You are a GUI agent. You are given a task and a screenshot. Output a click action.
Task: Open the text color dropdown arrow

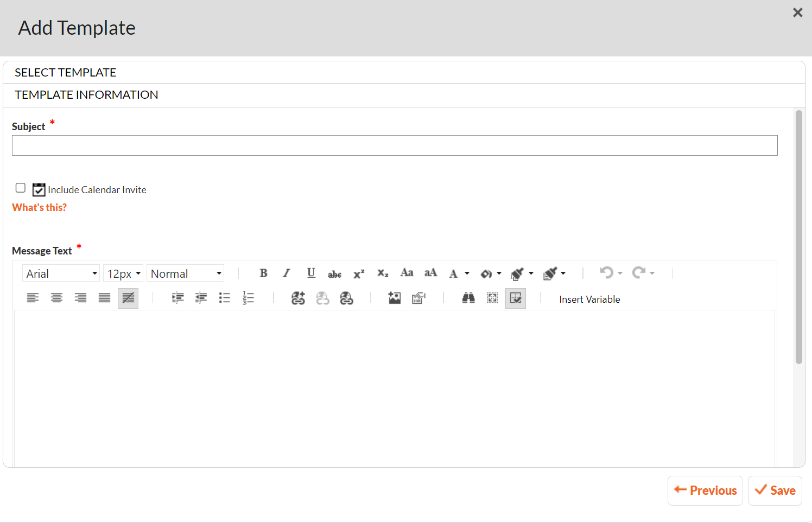pos(467,273)
